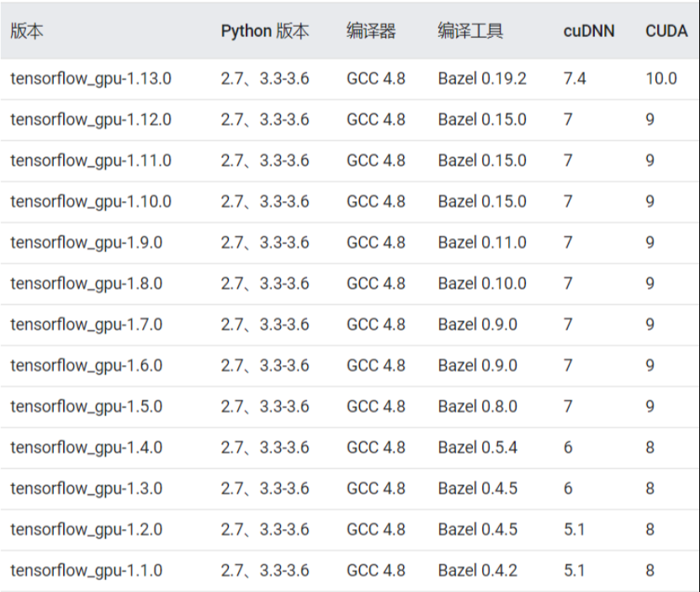Viewport: 700px width, 592px height.
Task: Click the Bazel 0.11.0 cell
Action: click(x=482, y=243)
